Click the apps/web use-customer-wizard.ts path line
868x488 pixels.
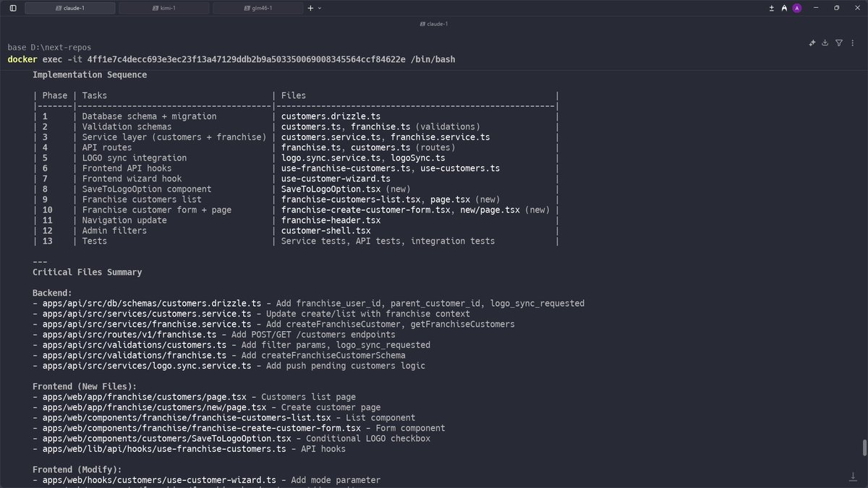click(207, 481)
